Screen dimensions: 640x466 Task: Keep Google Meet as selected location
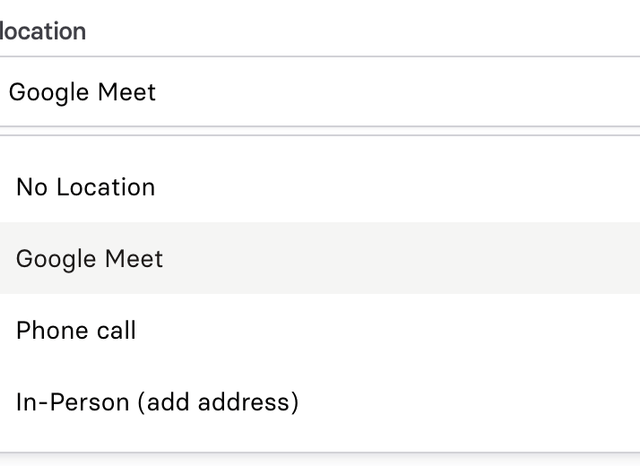90,259
